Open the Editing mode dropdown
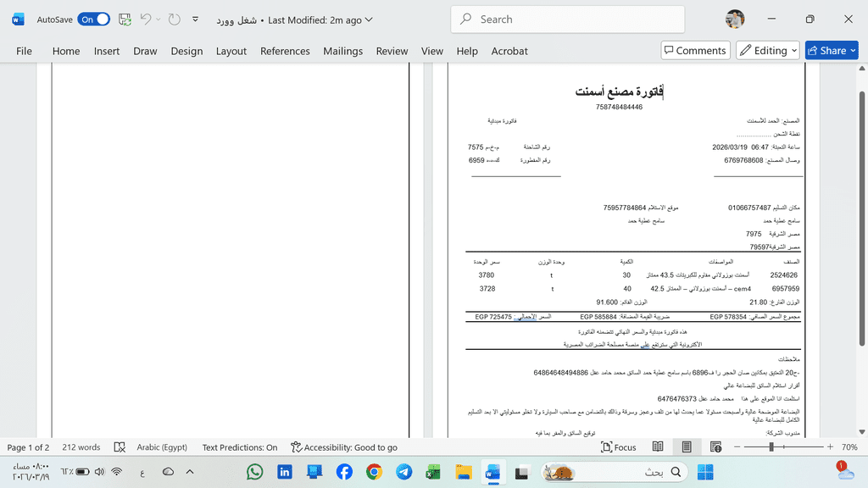The image size is (868, 488). coord(768,50)
